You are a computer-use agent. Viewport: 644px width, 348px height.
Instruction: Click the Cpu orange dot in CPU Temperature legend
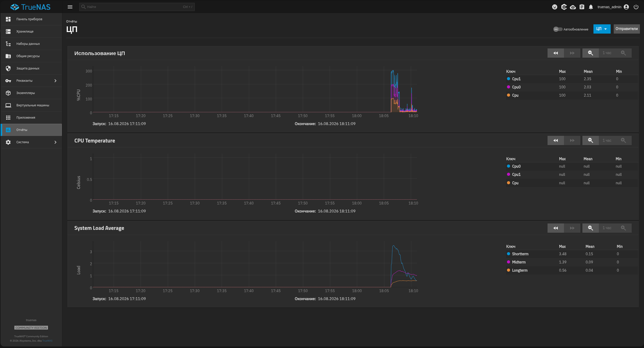509,183
